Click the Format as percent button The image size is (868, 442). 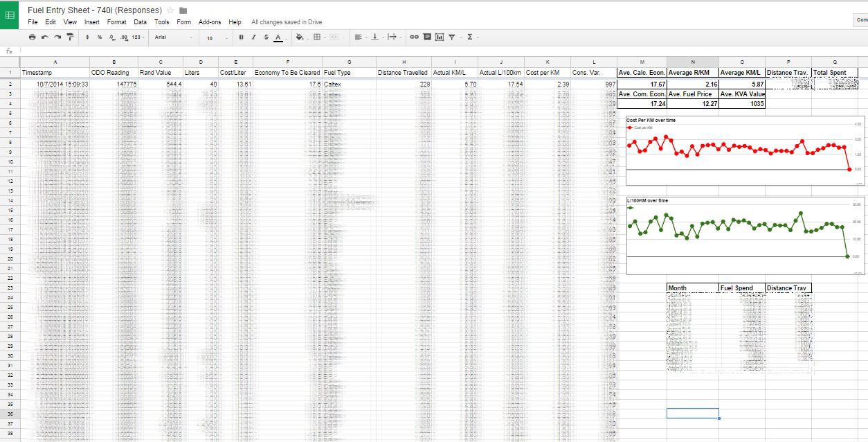[x=100, y=37]
